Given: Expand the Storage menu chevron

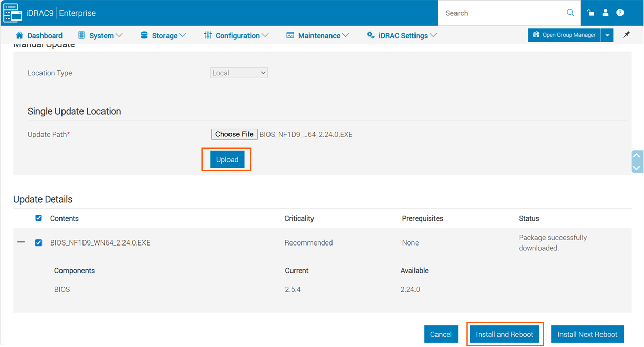Looking at the screenshot, I should (x=183, y=35).
